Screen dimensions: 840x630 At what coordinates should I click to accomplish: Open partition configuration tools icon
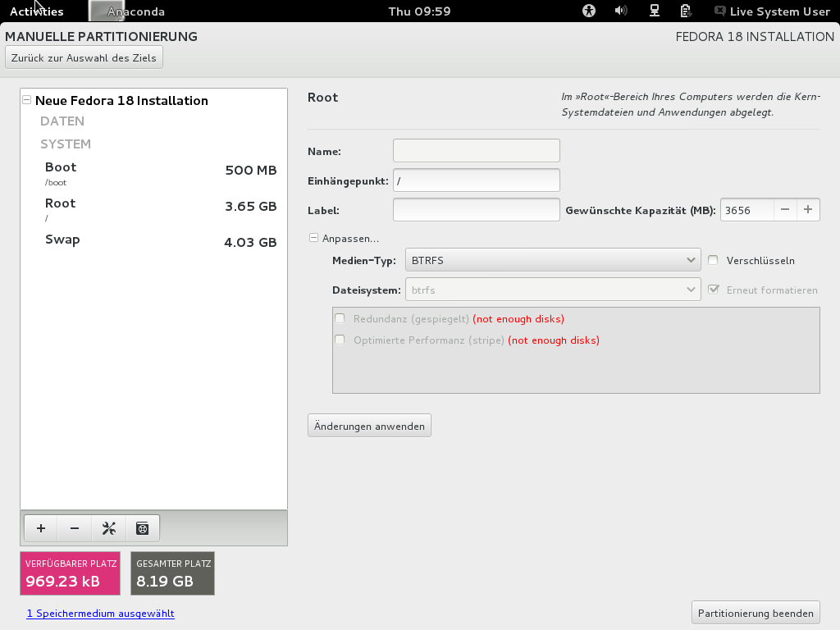point(109,529)
